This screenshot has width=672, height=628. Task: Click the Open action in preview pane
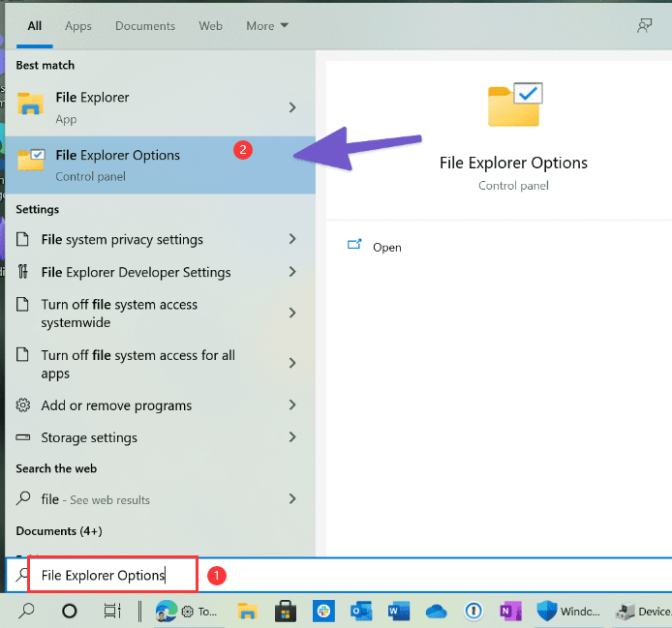387,248
